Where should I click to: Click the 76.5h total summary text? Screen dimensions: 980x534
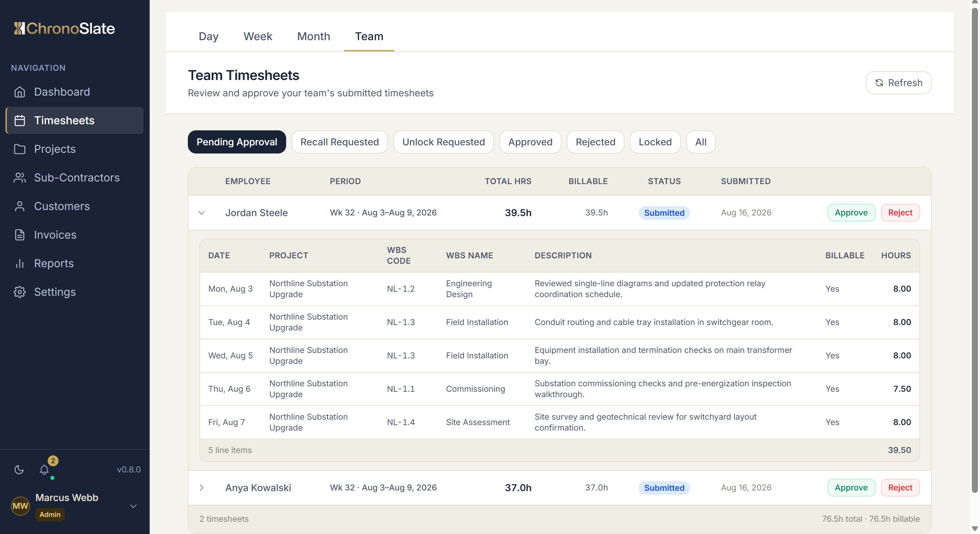click(x=871, y=519)
